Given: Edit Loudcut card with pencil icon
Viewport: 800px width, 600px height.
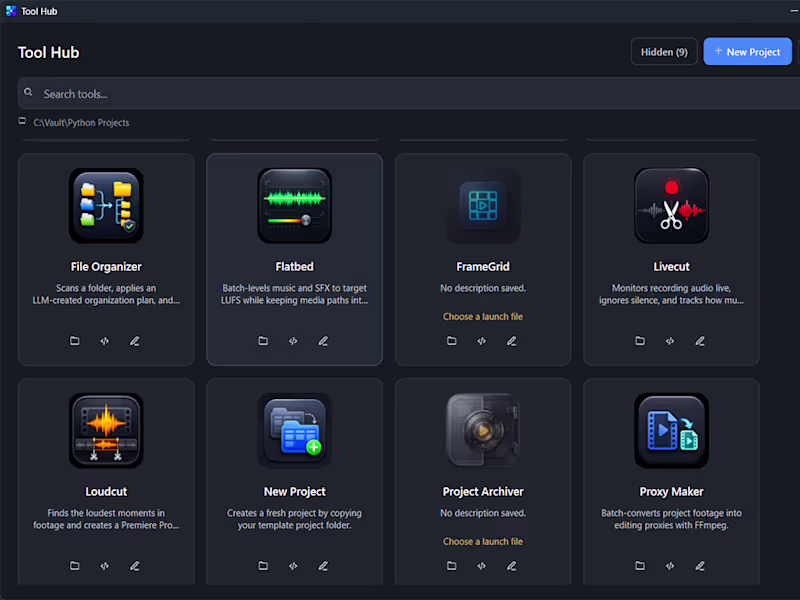Looking at the screenshot, I should pos(135,566).
